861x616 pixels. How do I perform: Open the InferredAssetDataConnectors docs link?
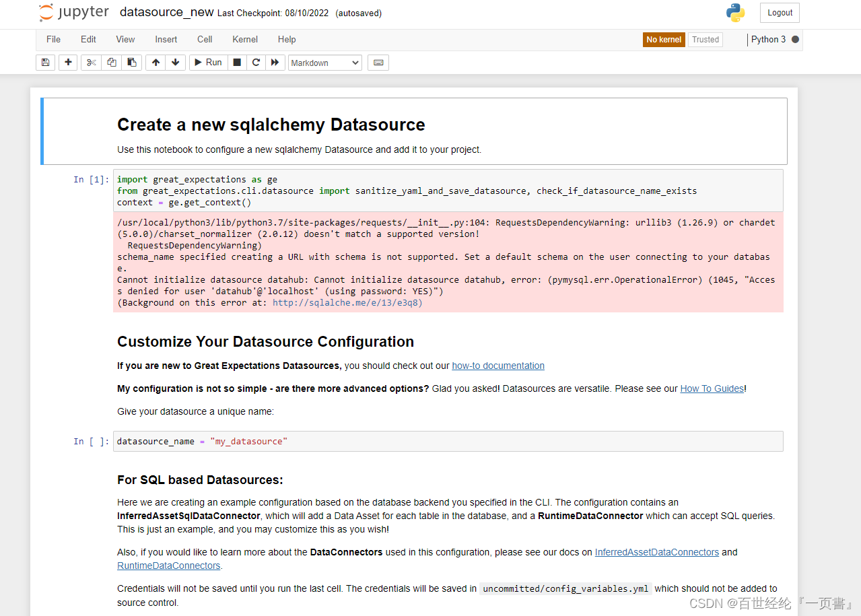[x=657, y=552]
